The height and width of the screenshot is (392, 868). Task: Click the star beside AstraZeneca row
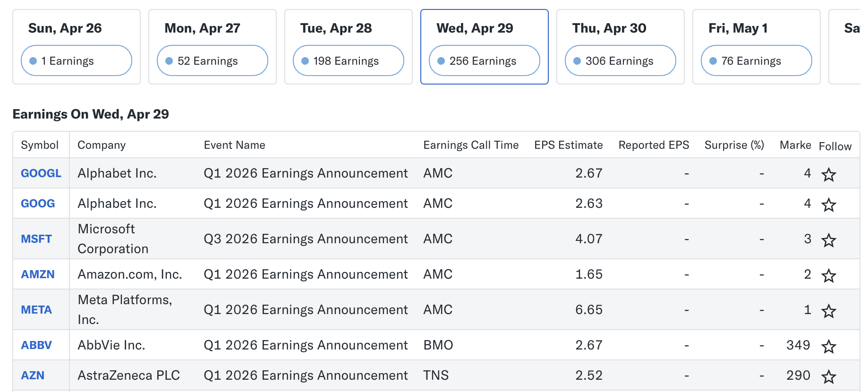tap(828, 377)
